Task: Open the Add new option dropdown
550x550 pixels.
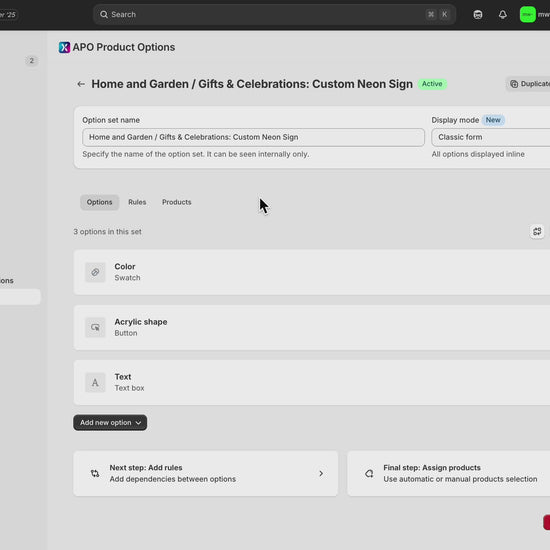Action: click(x=110, y=423)
